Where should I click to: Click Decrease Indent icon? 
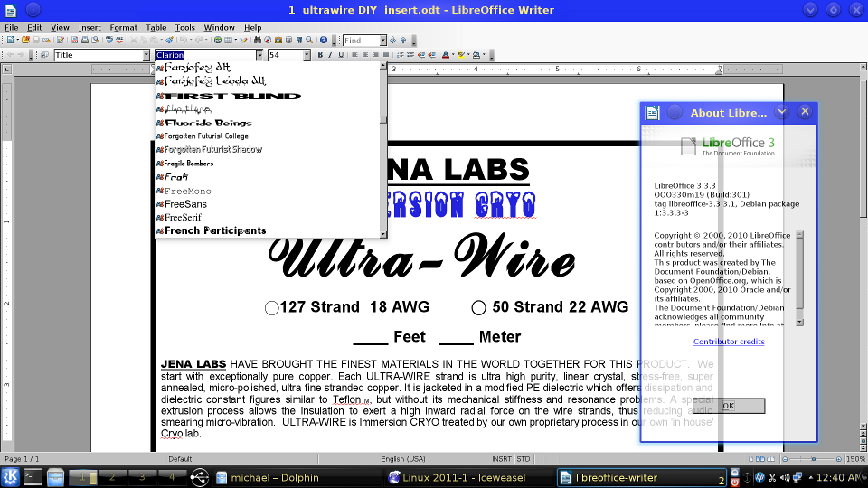[421, 55]
